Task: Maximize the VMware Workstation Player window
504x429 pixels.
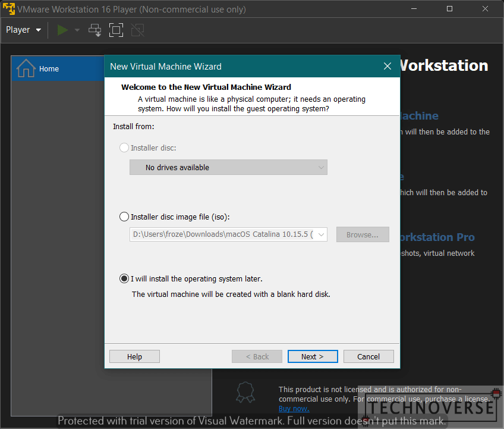Action: pyautogui.click(x=450, y=9)
